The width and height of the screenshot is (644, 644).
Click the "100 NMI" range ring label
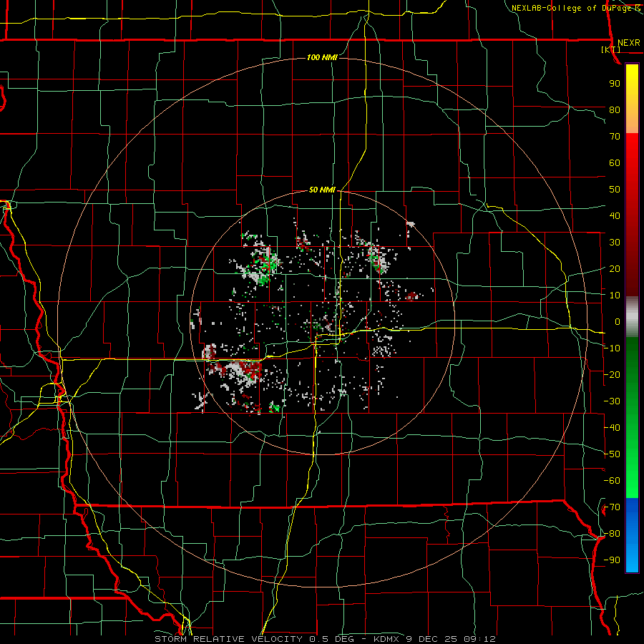pyautogui.click(x=323, y=57)
